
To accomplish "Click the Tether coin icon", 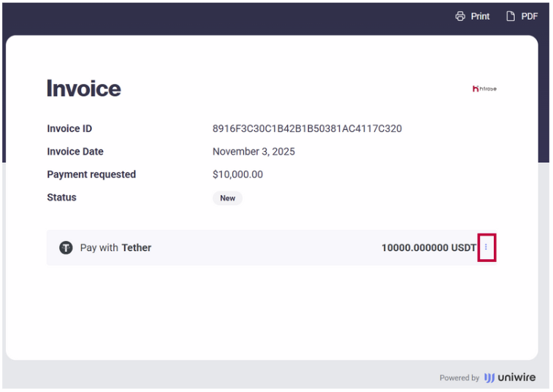I will [x=66, y=247].
